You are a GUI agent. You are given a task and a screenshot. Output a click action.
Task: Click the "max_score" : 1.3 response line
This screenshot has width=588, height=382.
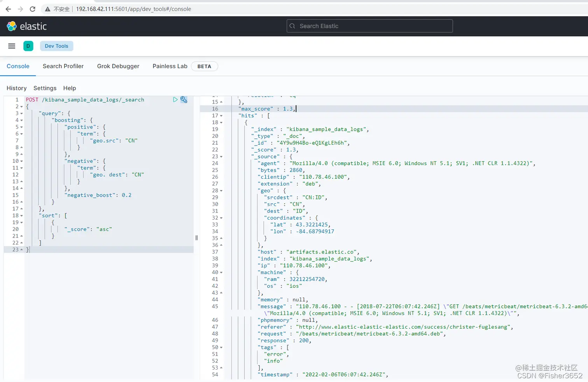tap(267, 109)
